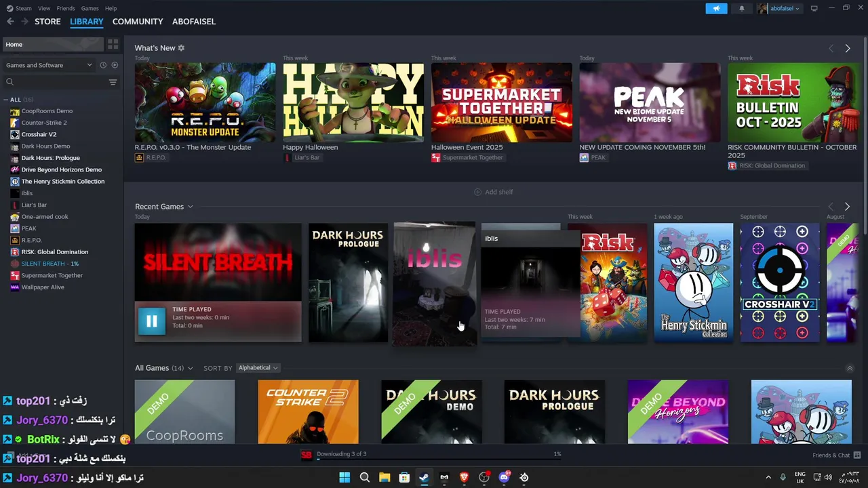Open the notifications bell
The image size is (868, 488).
point(741,8)
